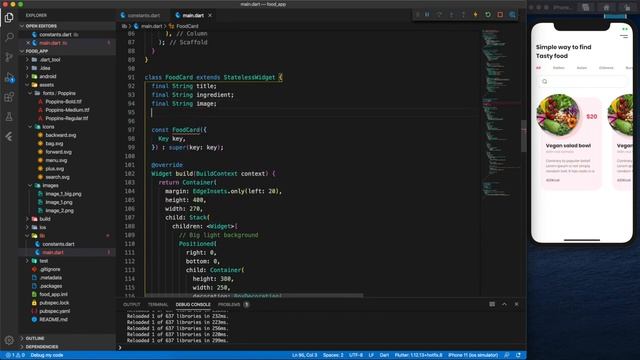
Task: Select the DEBUG CONSOLE panel tab
Action: [x=193, y=304]
